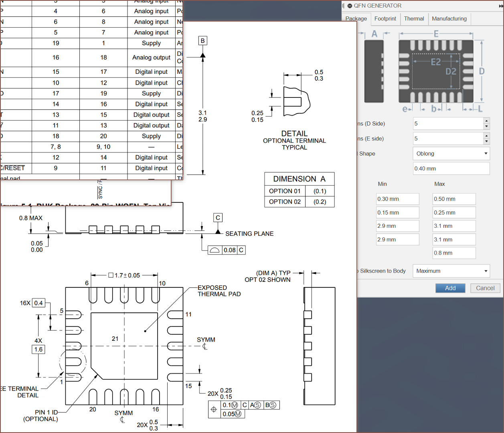
Task: Go to the Package tab
Action: point(356,19)
